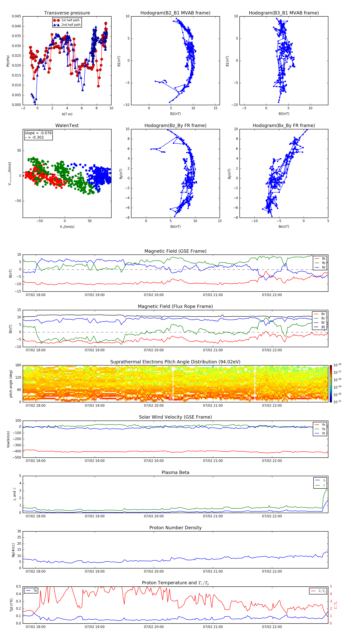Click the Te/Tp legend box
The image size is (351, 644).
point(318,591)
